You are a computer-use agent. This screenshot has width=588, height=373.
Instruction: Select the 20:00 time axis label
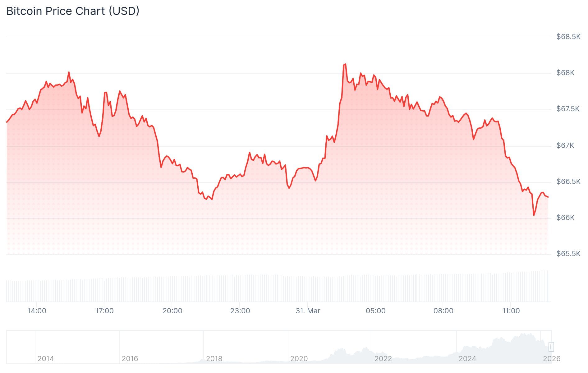pos(172,311)
